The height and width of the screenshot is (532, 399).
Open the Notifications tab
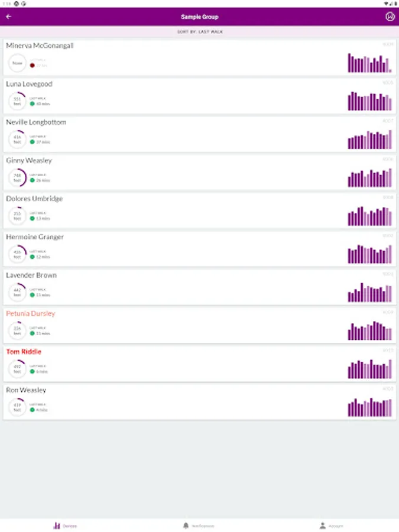click(199, 525)
